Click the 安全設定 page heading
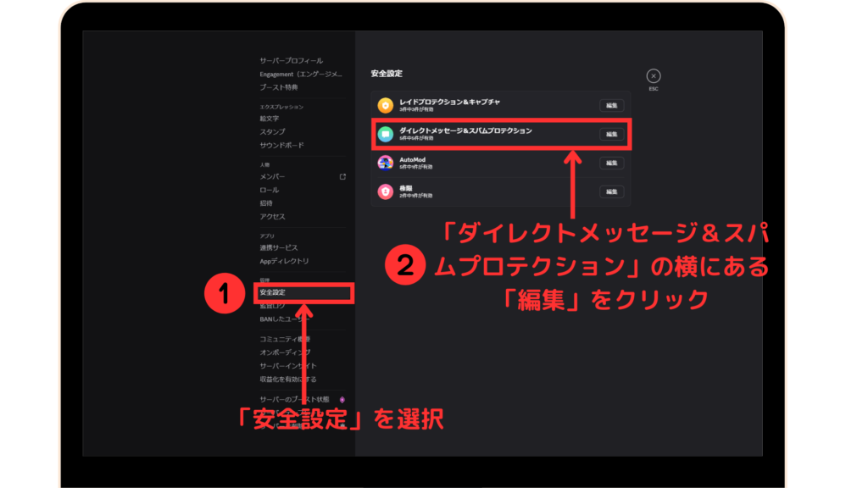This screenshot has height=488, width=868. click(387, 74)
